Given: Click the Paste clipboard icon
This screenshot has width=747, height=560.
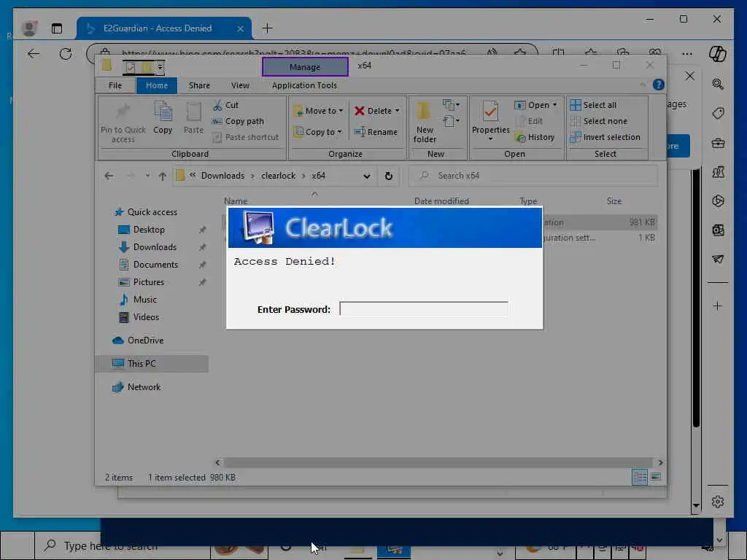Looking at the screenshot, I should [x=193, y=112].
